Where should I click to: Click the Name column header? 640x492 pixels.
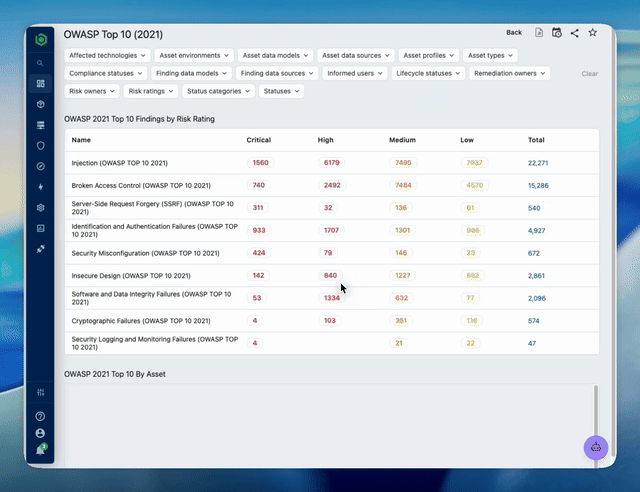81,140
